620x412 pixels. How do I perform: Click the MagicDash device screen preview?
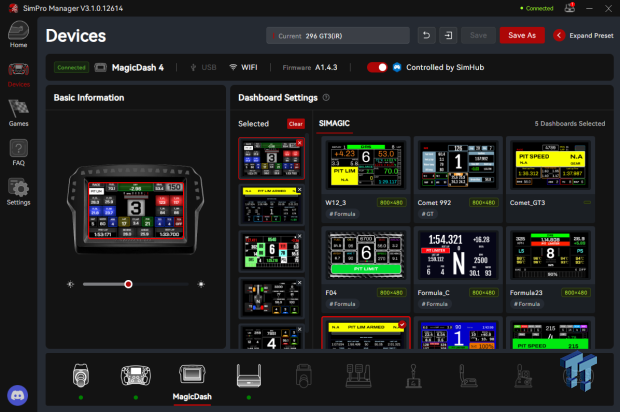pos(136,210)
